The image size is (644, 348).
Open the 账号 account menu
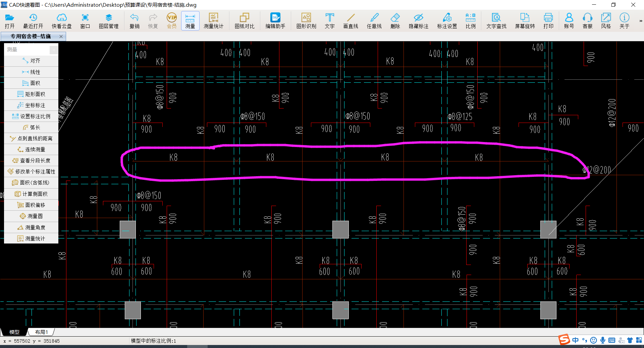[569, 21]
